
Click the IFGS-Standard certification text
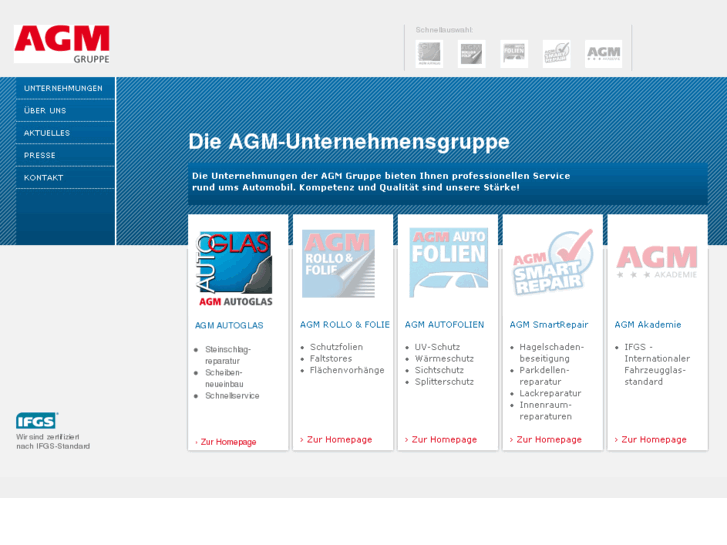click(53, 441)
